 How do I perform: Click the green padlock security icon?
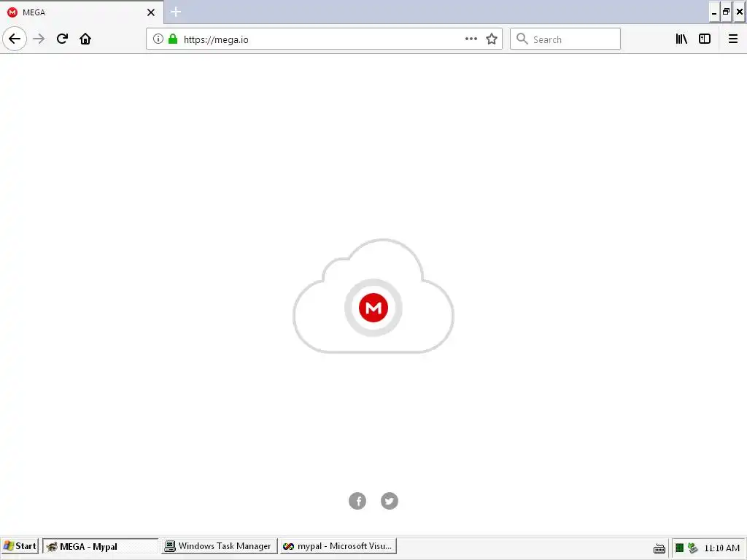[173, 39]
